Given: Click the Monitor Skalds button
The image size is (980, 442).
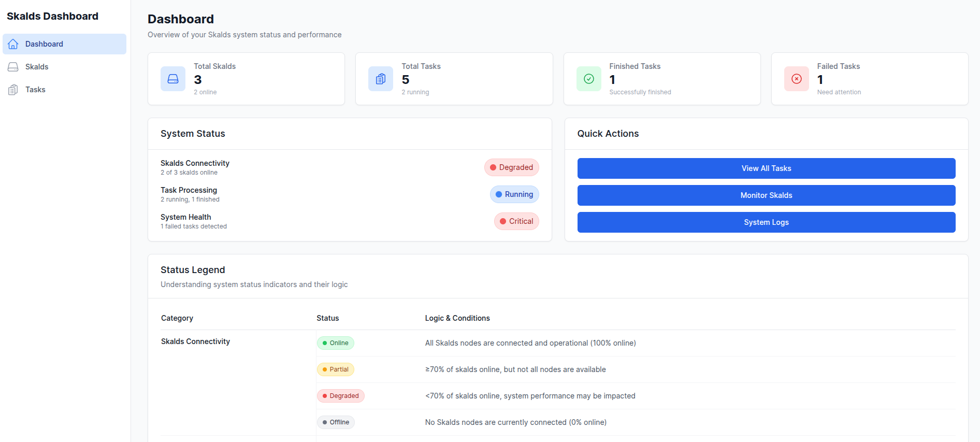Looking at the screenshot, I should (766, 195).
